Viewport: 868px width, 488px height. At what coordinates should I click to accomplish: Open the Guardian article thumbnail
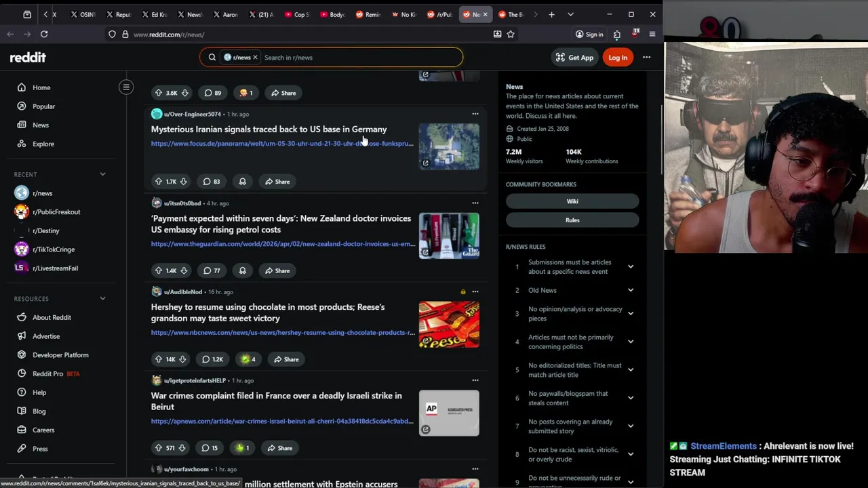449,236
